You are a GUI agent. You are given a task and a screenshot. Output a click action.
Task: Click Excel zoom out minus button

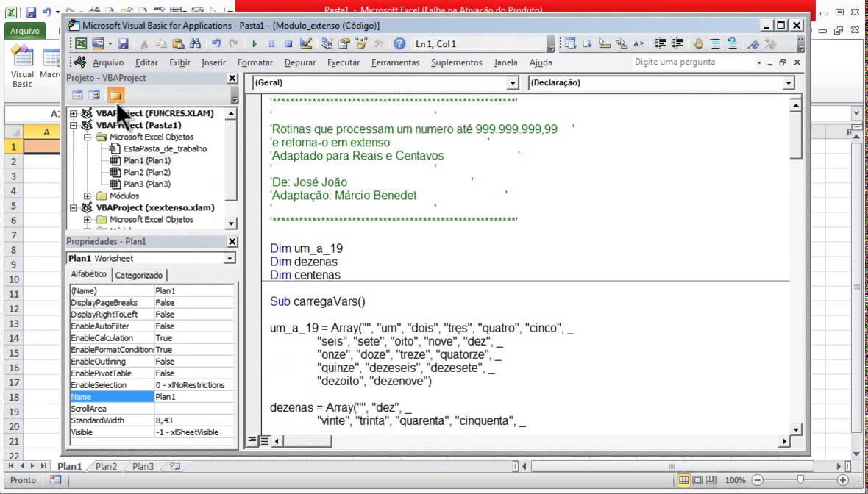(x=758, y=480)
